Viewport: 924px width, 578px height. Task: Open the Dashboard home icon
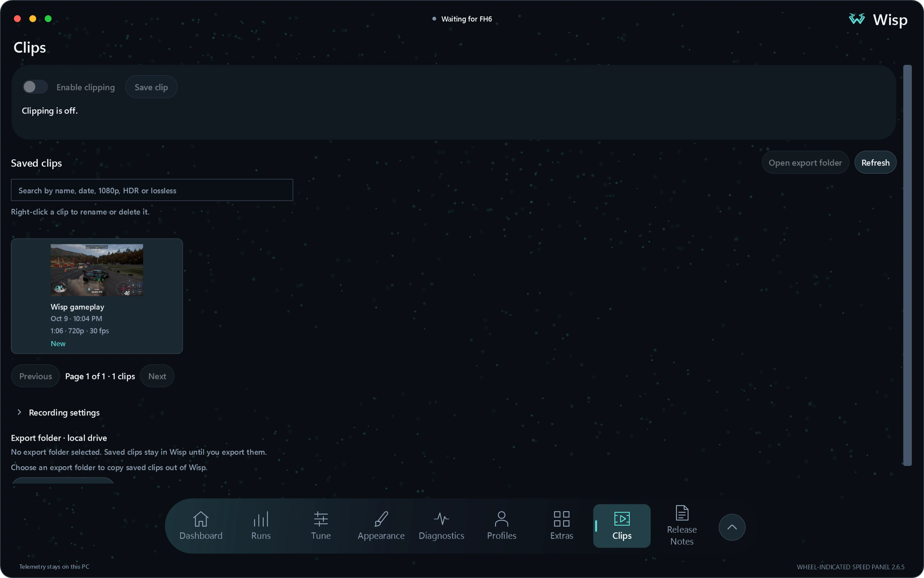pos(201,519)
